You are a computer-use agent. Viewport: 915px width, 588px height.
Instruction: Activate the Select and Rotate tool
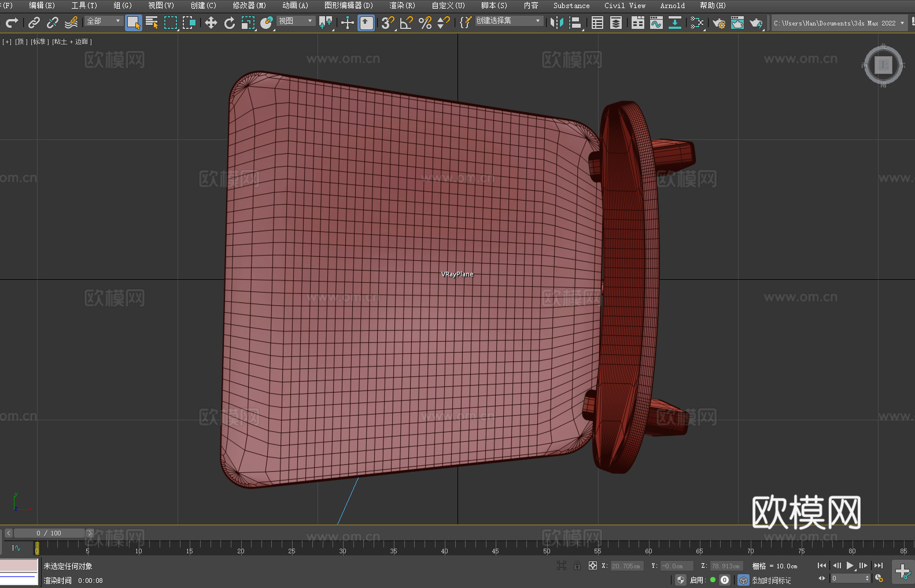230,23
